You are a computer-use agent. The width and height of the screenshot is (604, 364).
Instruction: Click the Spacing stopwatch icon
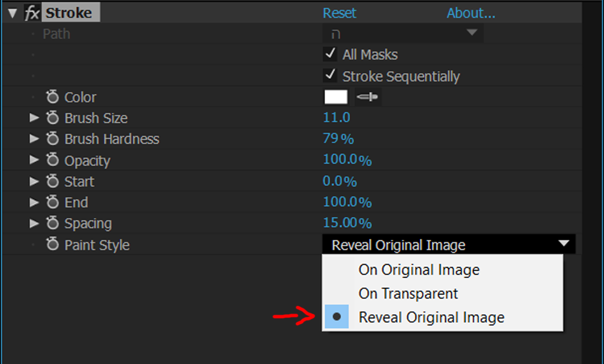[x=52, y=223]
